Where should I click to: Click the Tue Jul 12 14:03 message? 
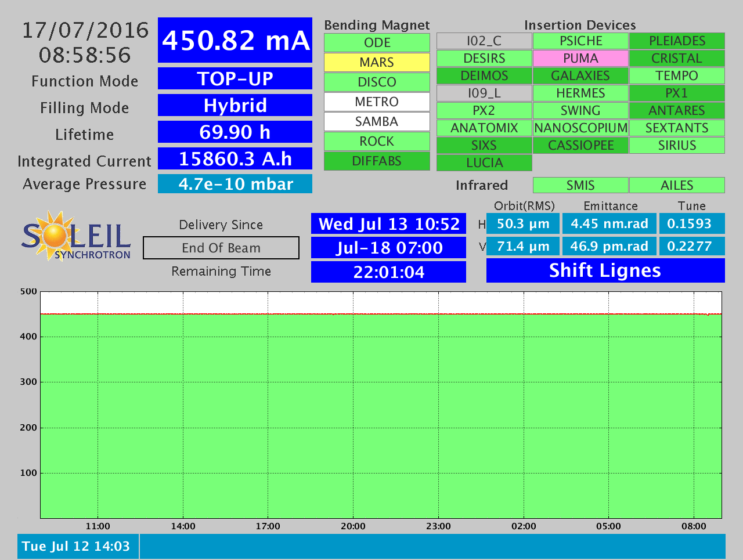pyautogui.click(x=78, y=546)
